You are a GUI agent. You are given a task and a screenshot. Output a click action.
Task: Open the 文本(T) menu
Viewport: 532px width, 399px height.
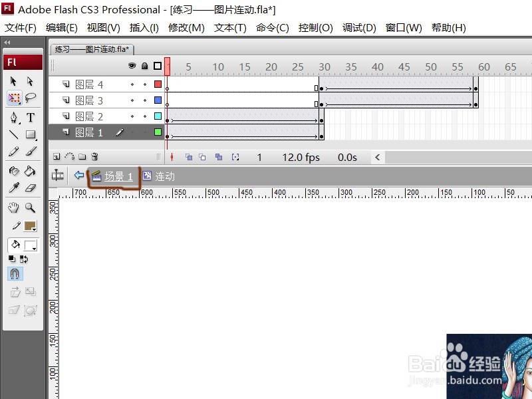[x=230, y=28]
